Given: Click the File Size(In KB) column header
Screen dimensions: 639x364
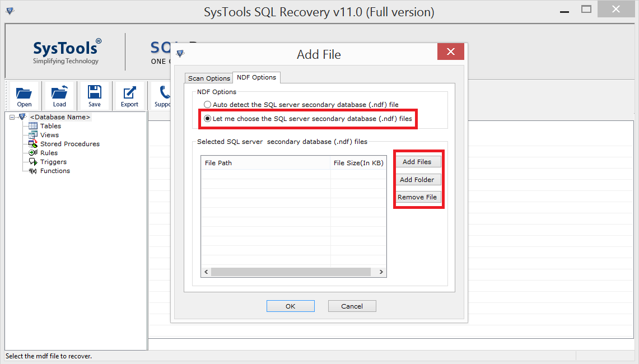Looking at the screenshot, I should click(358, 162).
